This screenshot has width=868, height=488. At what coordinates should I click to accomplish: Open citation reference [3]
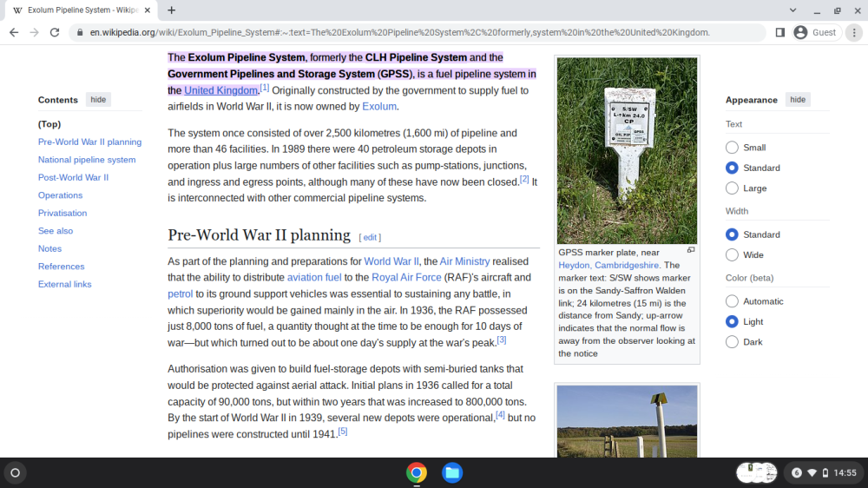[x=502, y=340]
